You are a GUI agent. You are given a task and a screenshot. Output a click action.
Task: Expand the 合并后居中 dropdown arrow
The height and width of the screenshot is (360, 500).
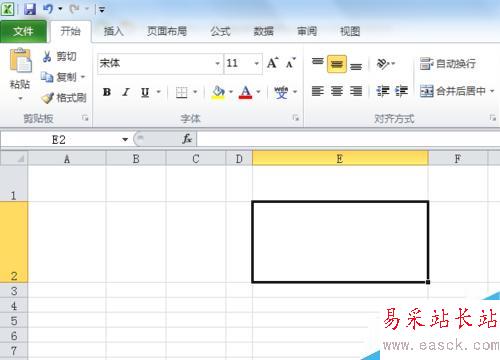(x=492, y=91)
